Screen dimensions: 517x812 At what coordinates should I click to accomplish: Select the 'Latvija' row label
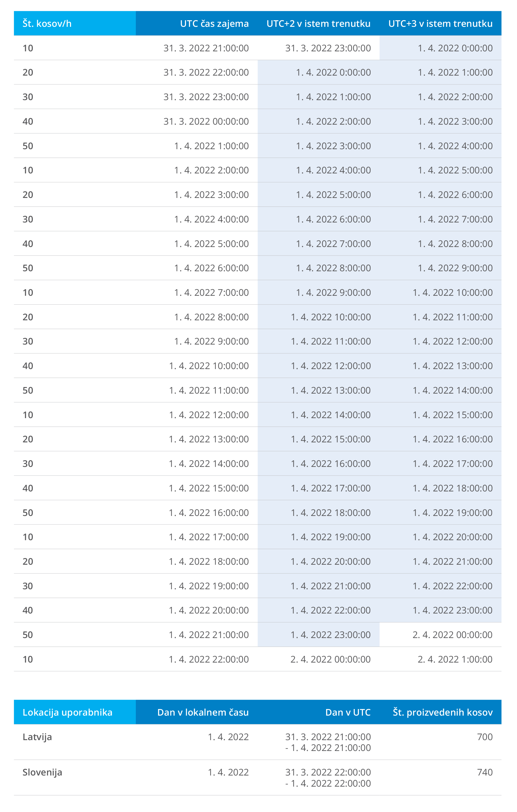(x=37, y=737)
